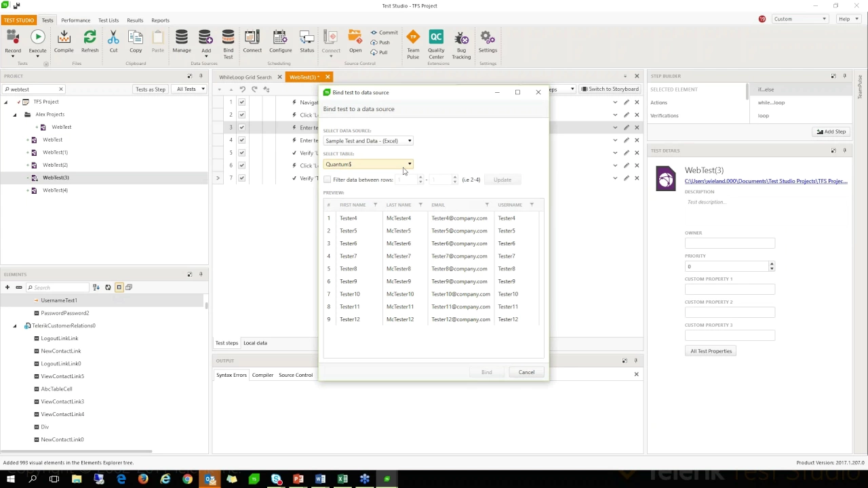Image resolution: width=868 pixels, height=488 pixels.
Task: Switch to Storyboard view
Action: [x=610, y=89]
